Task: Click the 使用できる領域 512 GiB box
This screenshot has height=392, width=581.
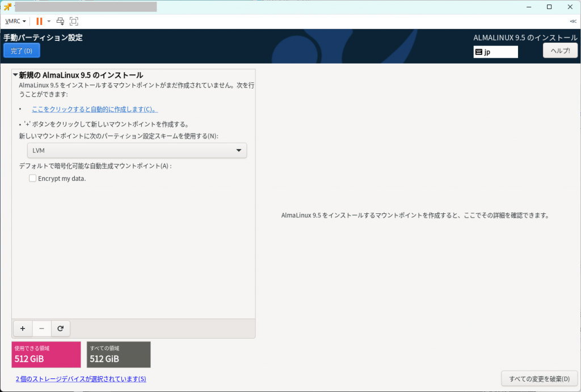Action: 46,355
